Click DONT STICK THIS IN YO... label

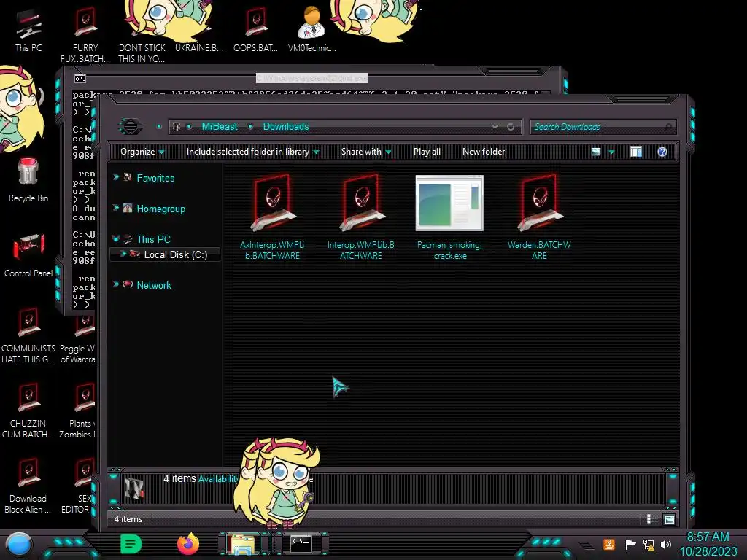(142, 53)
